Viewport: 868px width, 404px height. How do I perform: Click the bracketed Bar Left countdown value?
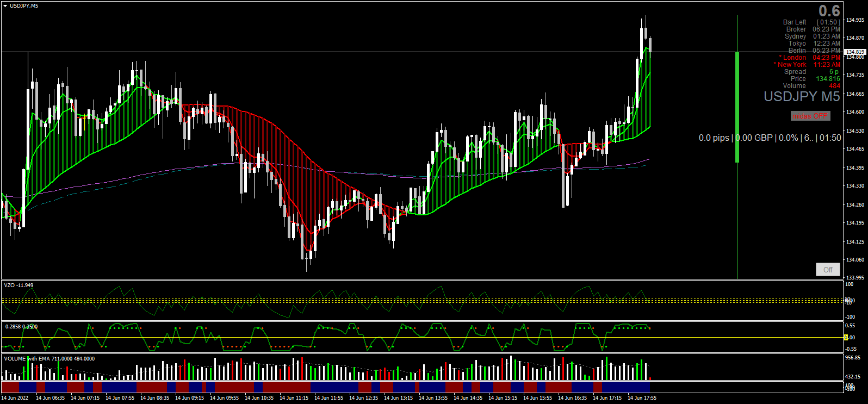coord(828,22)
